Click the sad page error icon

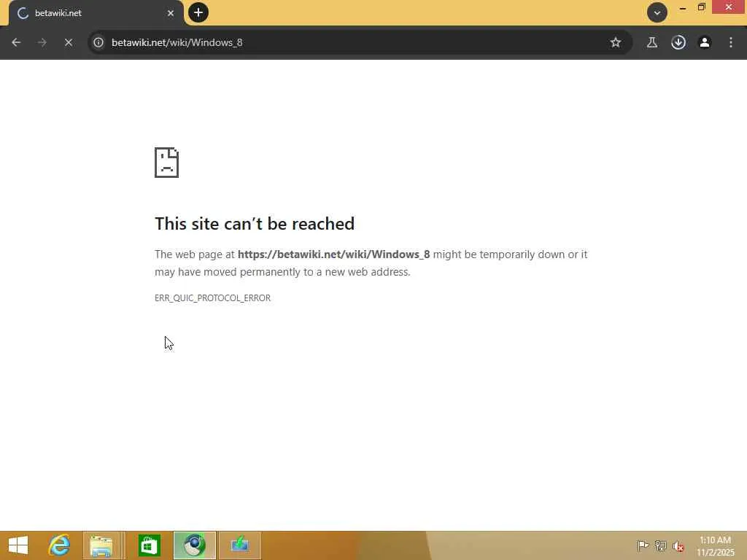[167, 163]
